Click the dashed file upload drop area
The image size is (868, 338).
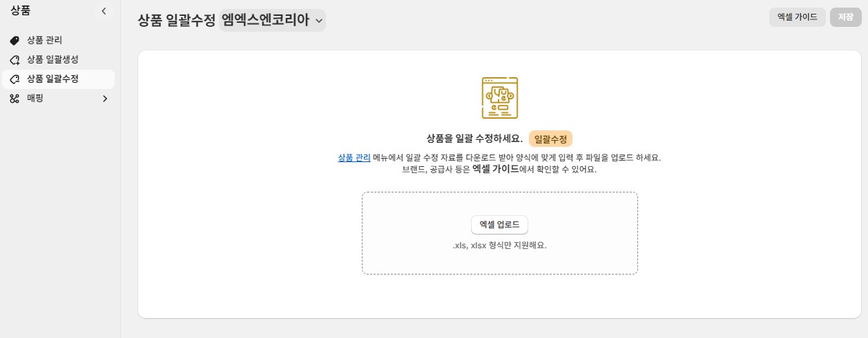tap(499, 233)
